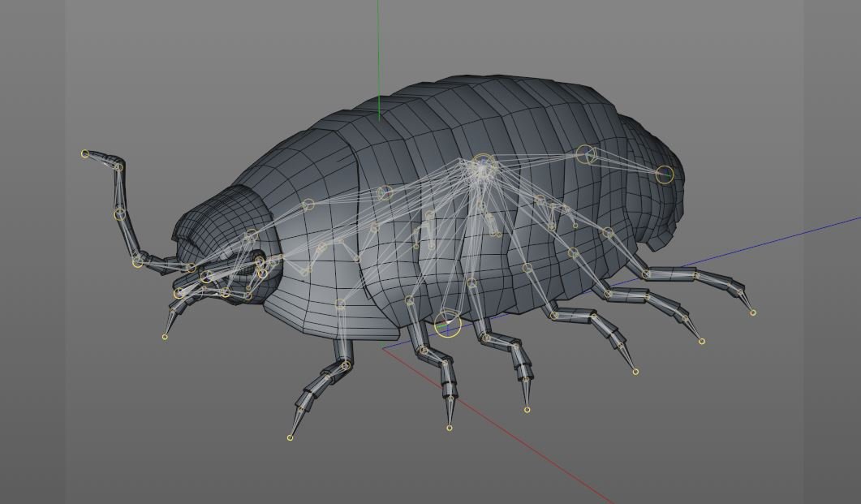Image resolution: width=861 pixels, height=504 pixels.
Task: Click the front leg's knee joint
Action: (346, 366)
